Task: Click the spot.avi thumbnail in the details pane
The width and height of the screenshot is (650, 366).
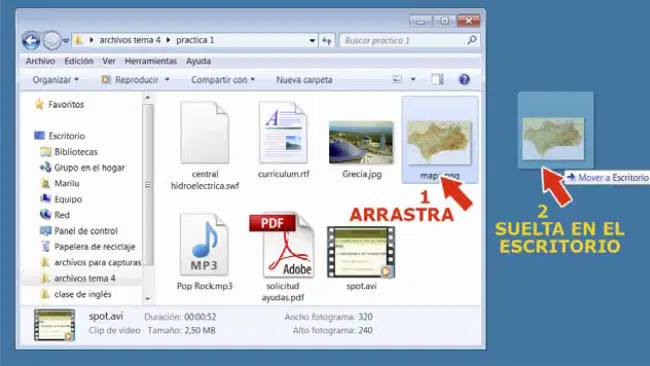Action: (55, 325)
